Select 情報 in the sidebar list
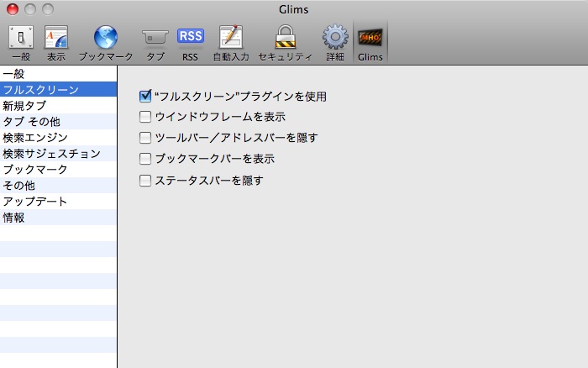This screenshot has width=588, height=368. point(58,218)
